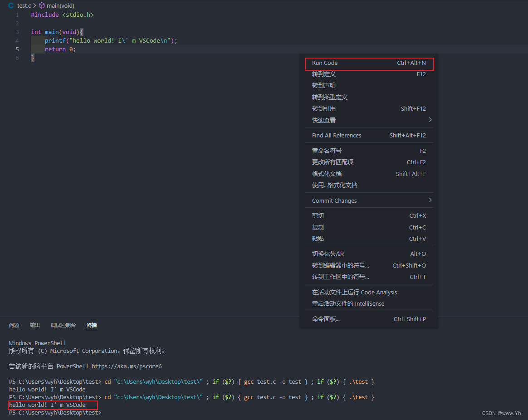Image resolution: width=528 pixels, height=420 pixels.
Task: Open the https://aka.ms/pscore6 link
Action: pos(127,366)
